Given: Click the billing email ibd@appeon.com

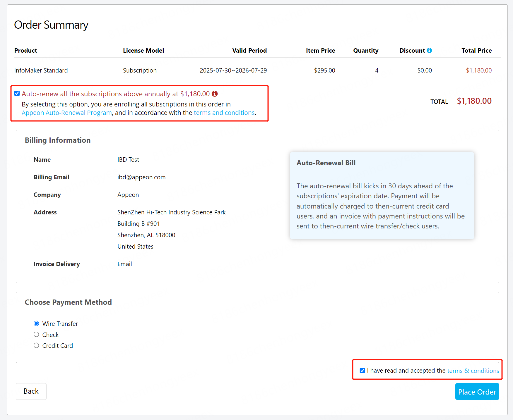Looking at the screenshot, I should pos(141,177).
